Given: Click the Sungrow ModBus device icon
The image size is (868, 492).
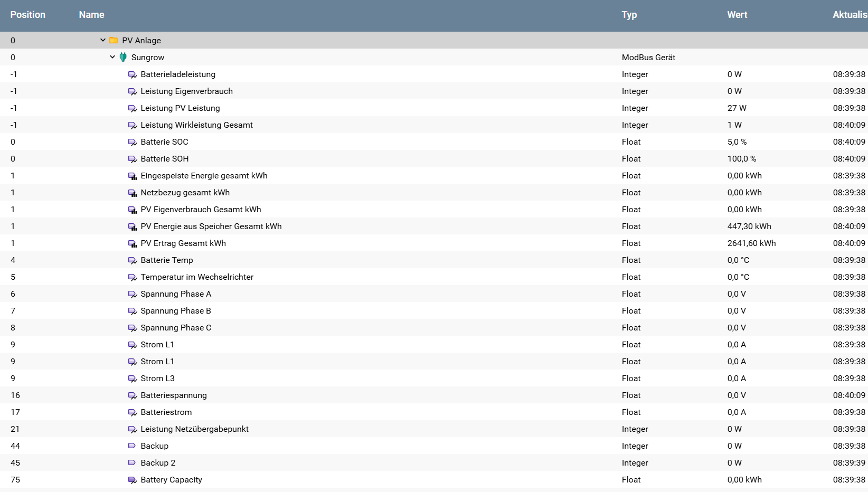Looking at the screenshot, I should coord(123,57).
